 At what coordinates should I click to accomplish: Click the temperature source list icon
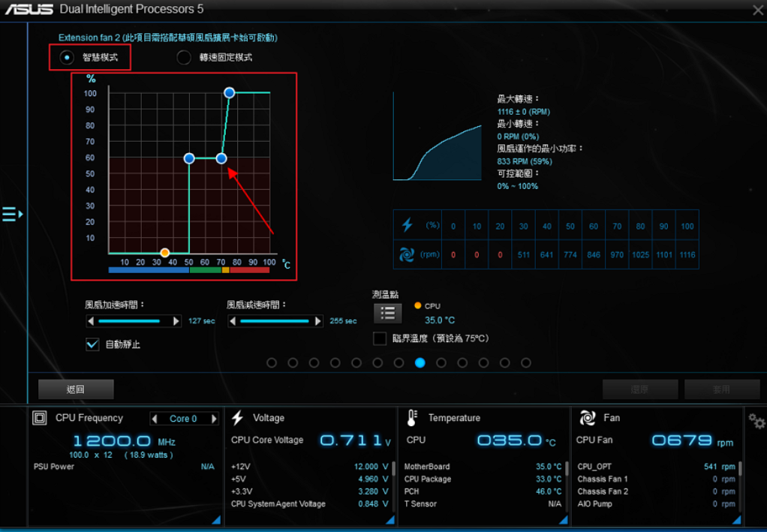click(x=387, y=313)
